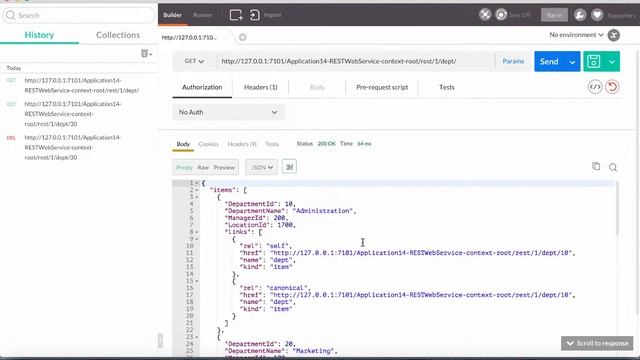Select the Raw view mode

pyautogui.click(x=203, y=167)
